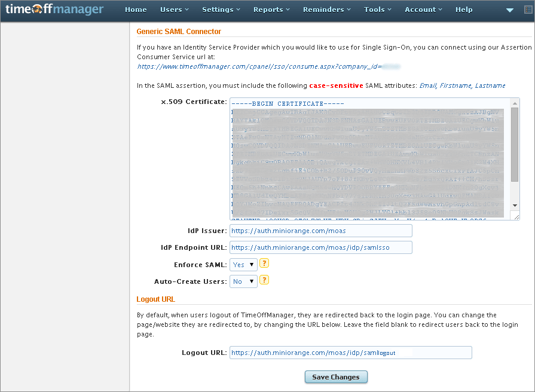Viewport: 535px width, 392px height.
Task: Click the grid icon at header right edge
Action: [x=528, y=10]
